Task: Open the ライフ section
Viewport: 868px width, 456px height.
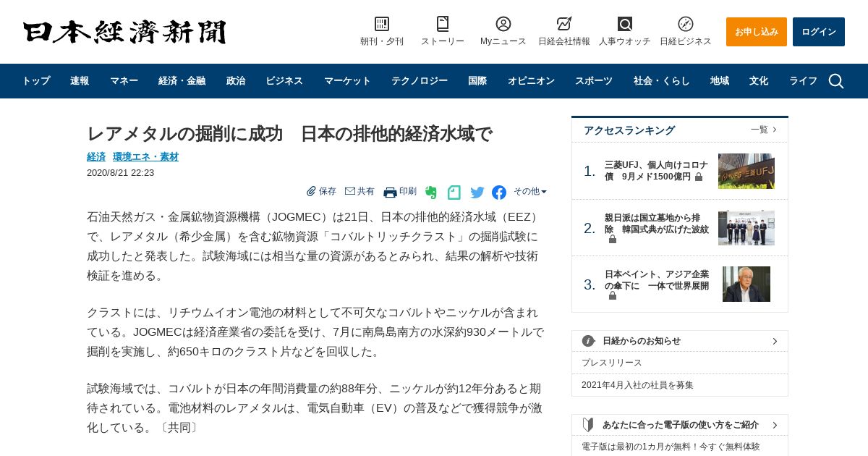Action: tap(803, 81)
